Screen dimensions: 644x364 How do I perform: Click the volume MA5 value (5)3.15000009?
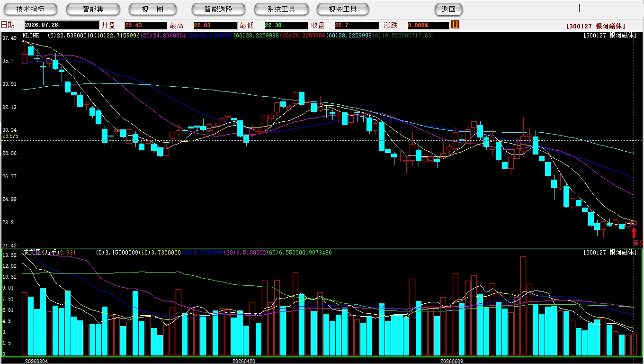point(118,253)
